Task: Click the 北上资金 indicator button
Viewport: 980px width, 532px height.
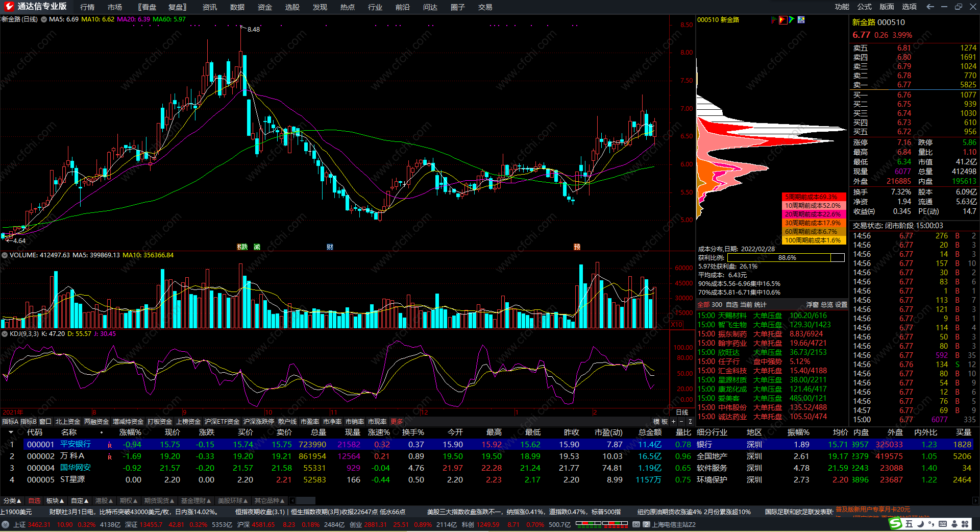Action: (68, 422)
